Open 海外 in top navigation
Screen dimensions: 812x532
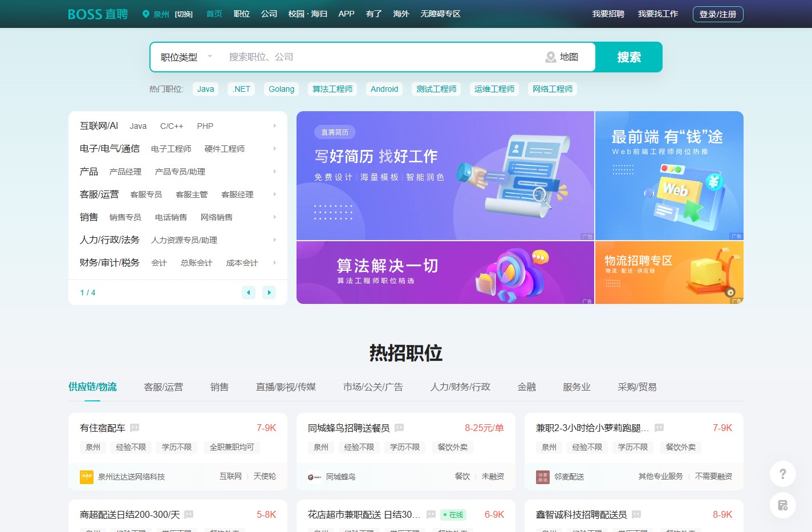pyautogui.click(x=401, y=14)
